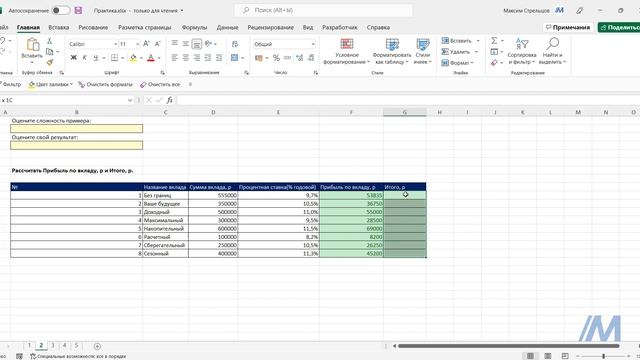Apply percent style with % icon

pos(276,58)
